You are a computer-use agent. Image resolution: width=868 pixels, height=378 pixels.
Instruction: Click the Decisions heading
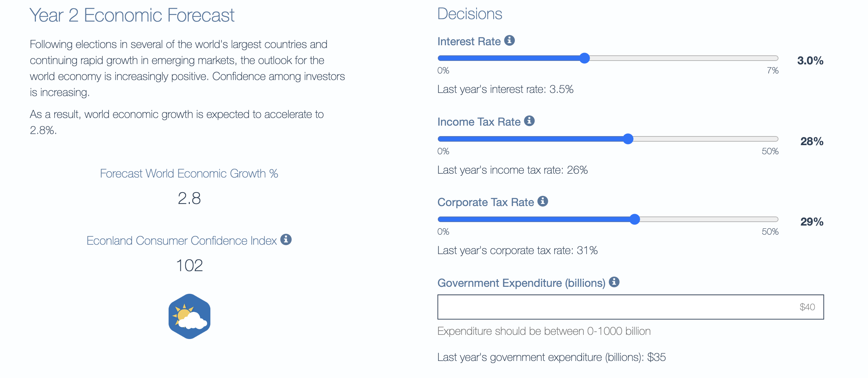[x=470, y=13]
